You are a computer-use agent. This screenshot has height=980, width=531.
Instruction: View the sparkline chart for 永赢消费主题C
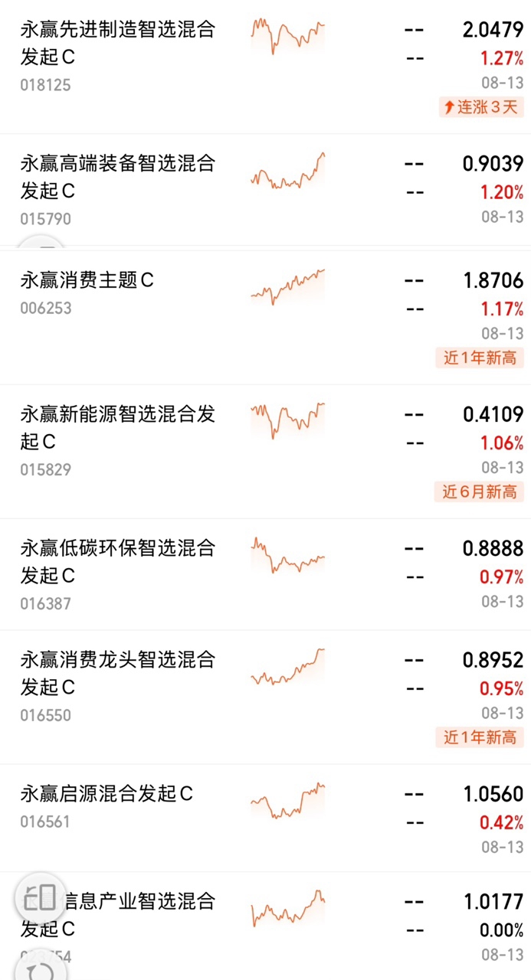coord(288,286)
